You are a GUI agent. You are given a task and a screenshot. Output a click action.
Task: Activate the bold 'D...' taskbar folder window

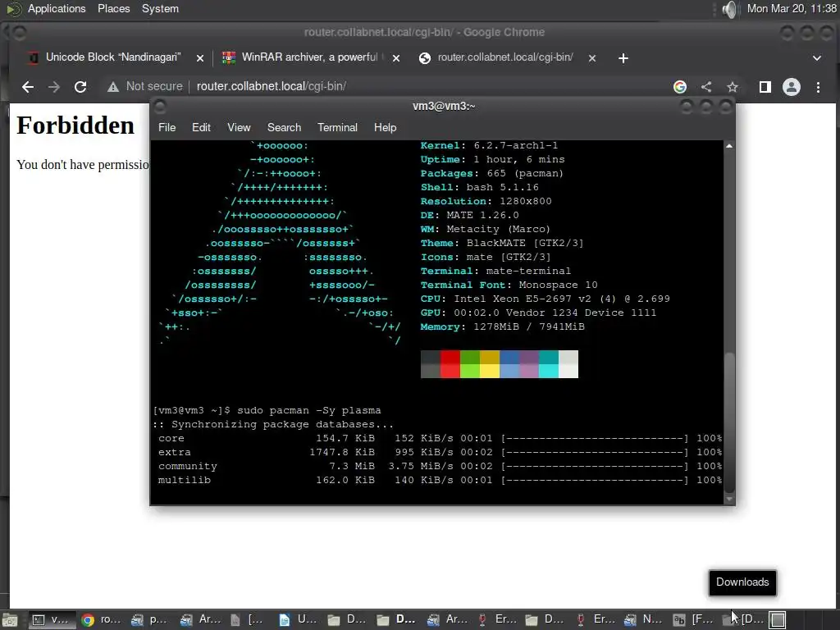[396, 620]
